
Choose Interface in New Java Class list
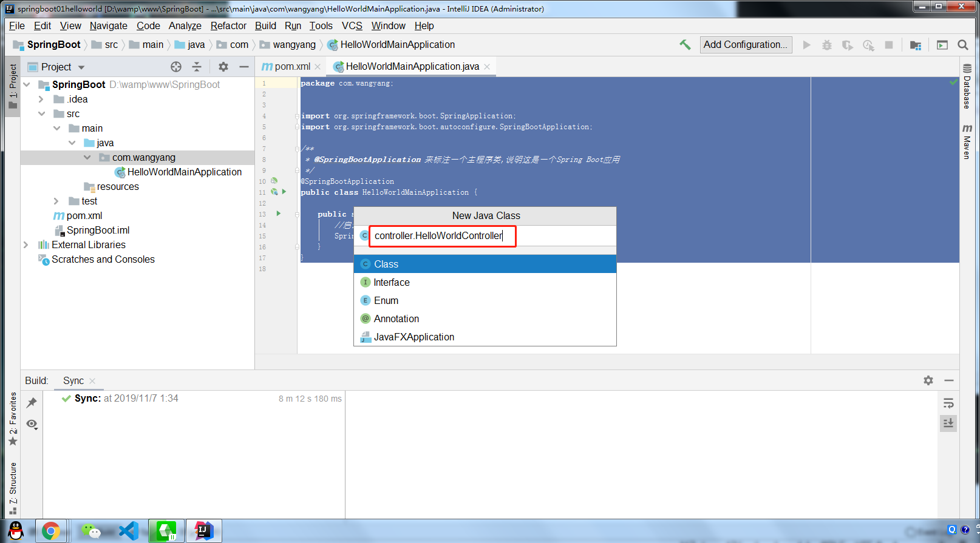click(485, 282)
